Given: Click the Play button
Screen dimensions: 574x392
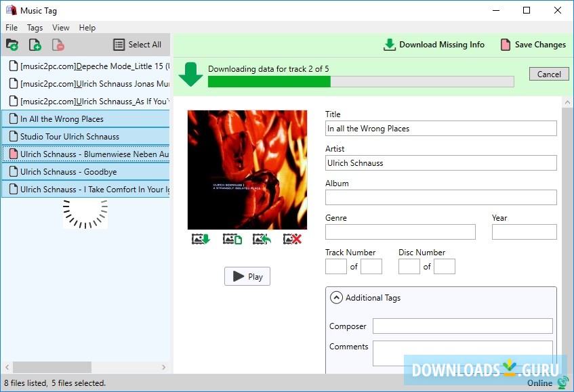Looking at the screenshot, I should pos(247,276).
